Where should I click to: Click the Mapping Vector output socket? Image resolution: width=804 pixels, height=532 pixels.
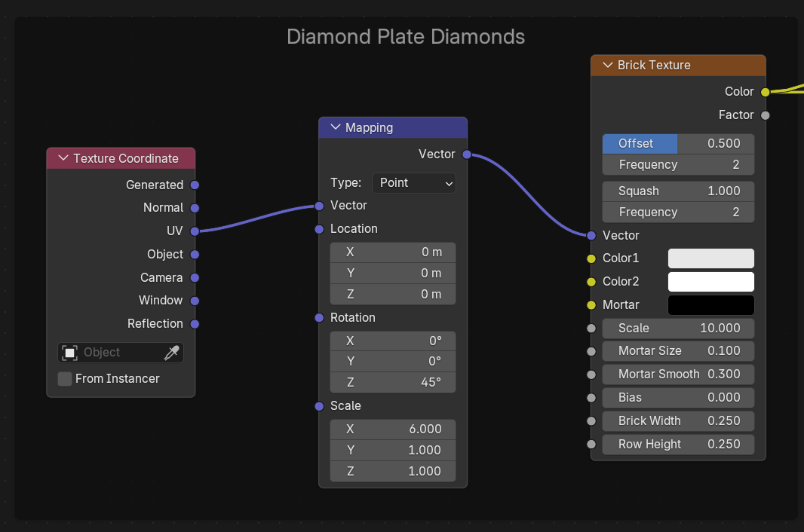pyautogui.click(x=467, y=154)
